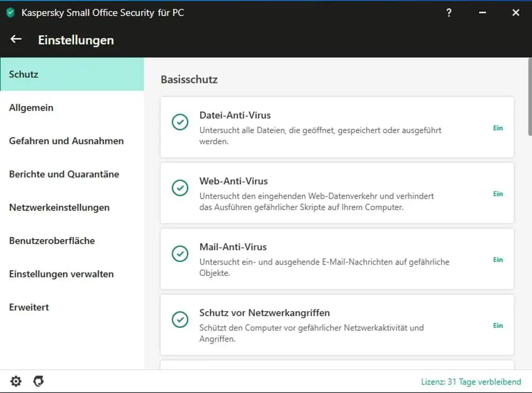Image resolution: width=532 pixels, height=393 pixels.
Task: Click the checkmark icon for Schutz vor Netzwerkangriffen
Action: click(x=180, y=320)
